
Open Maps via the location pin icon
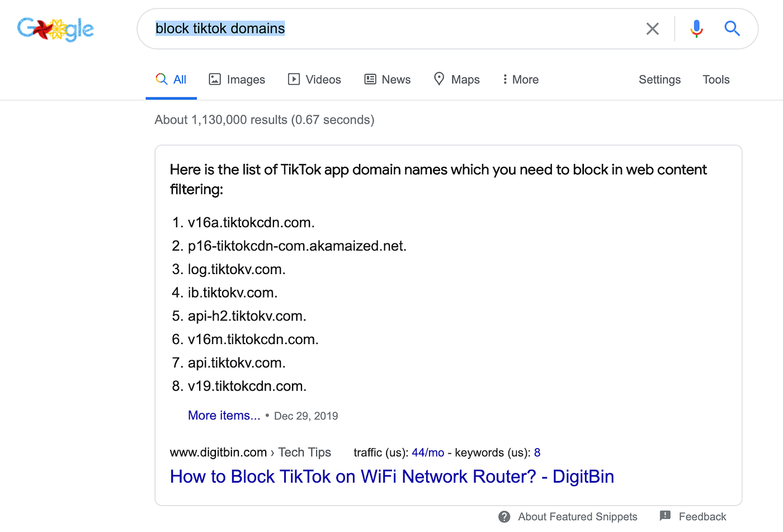click(x=440, y=79)
